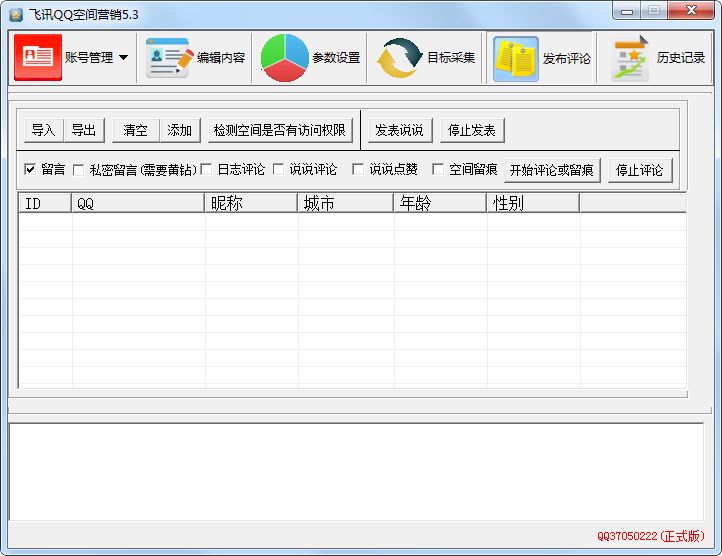Viewport: 722px width, 556px height.
Task: Click the 参数设置 pie chart icon
Action: (x=285, y=58)
